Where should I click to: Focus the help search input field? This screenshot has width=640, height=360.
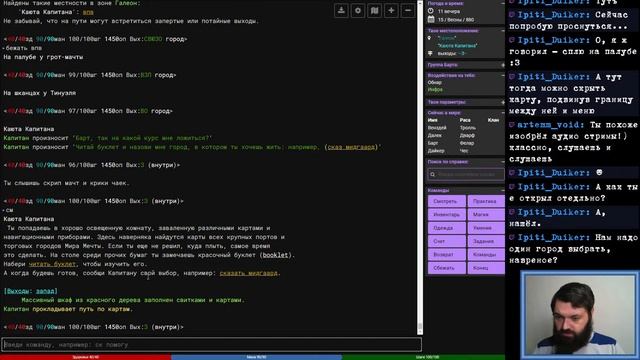pos(466,175)
